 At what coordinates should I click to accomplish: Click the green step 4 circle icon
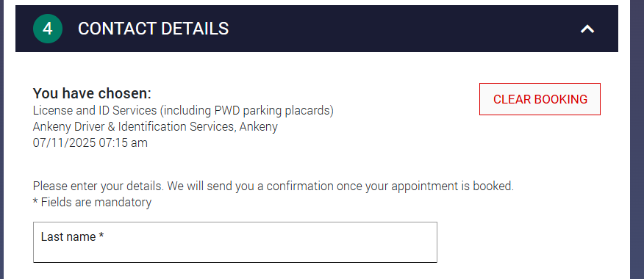pos(48,29)
